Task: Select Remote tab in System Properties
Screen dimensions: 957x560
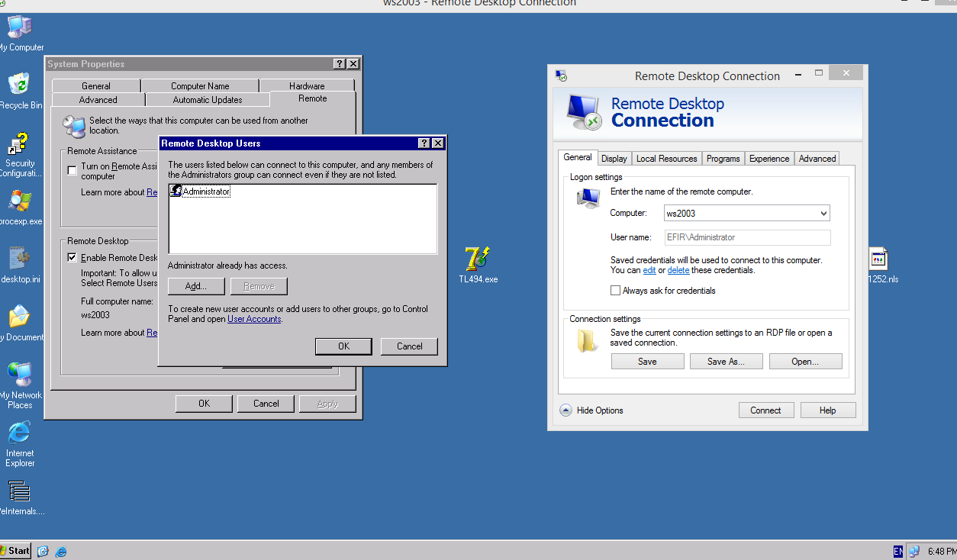Action: [313, 98]
